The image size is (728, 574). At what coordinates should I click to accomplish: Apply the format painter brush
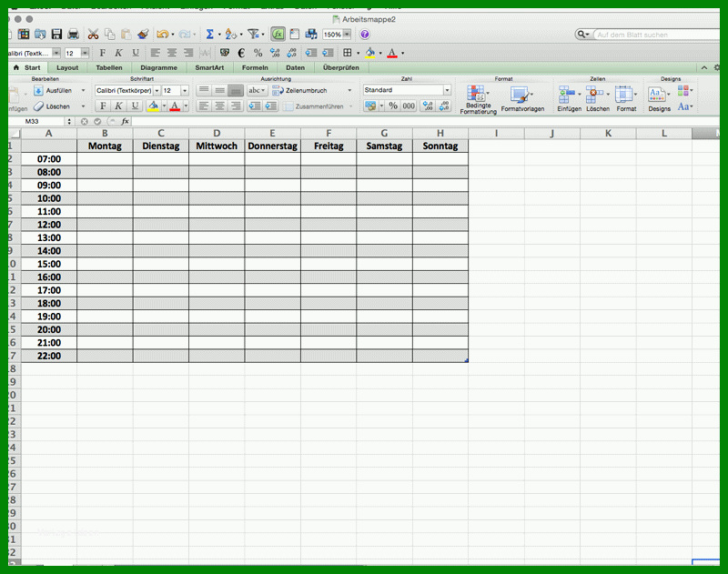(143, 34)
